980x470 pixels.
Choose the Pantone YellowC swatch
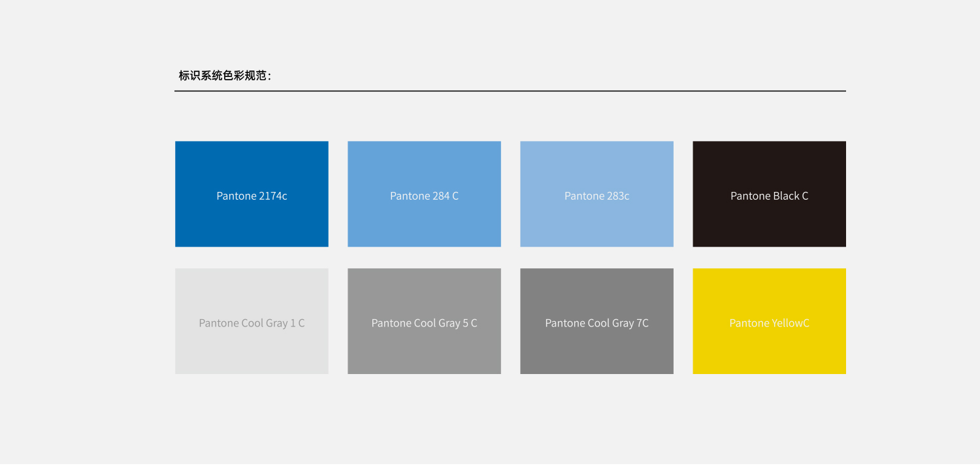[769, 321]
